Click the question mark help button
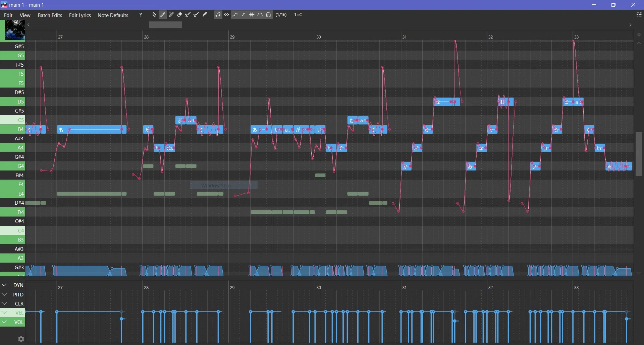644x345 pixels. [140, 14]
